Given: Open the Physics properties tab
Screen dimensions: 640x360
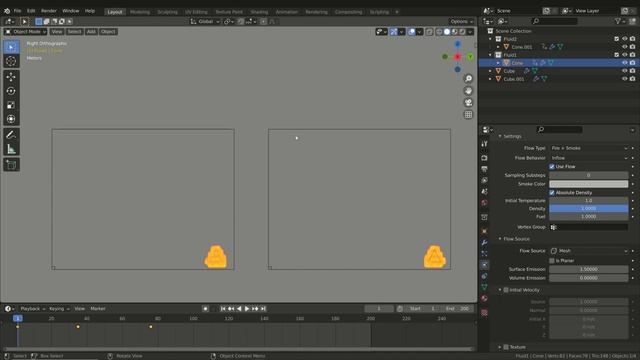Looking at the screenshot, I should click(484, 265).
